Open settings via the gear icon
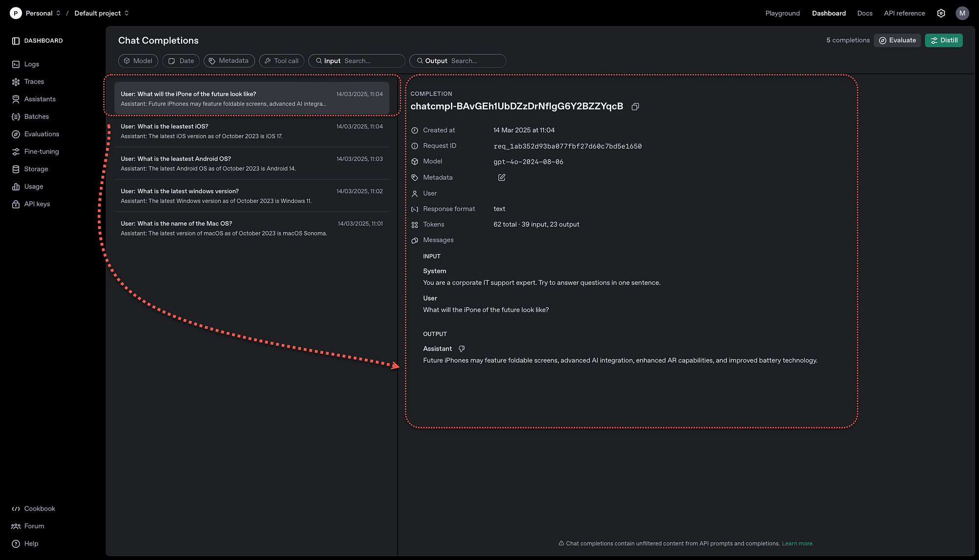The image size is (979, 560). pos(941,13)
